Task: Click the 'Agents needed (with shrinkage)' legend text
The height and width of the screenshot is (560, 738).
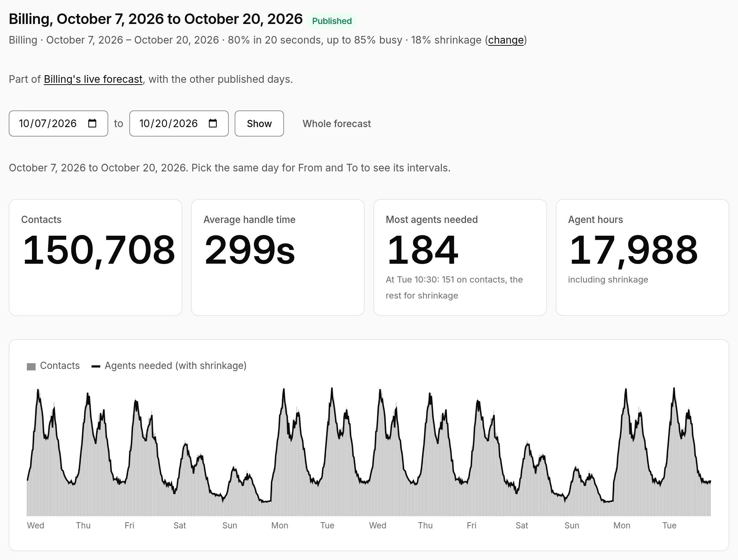Action: coord(175,366)
